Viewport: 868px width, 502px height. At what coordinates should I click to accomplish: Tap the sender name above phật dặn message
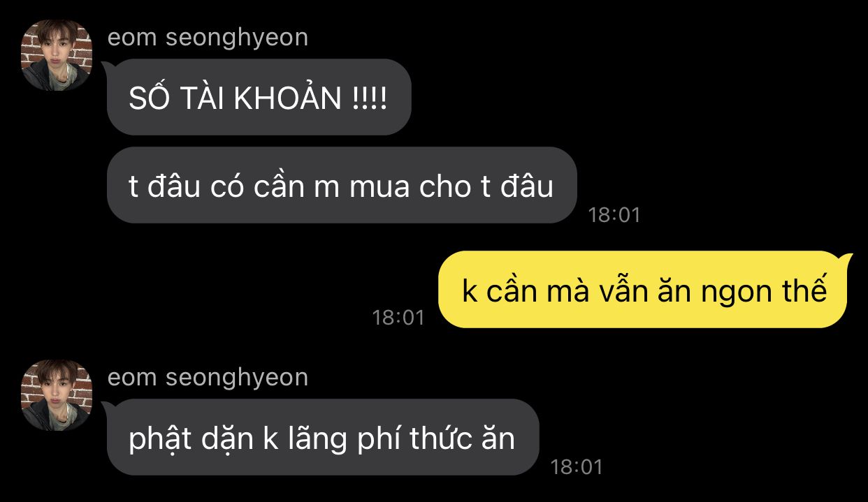tap(208, 377)
